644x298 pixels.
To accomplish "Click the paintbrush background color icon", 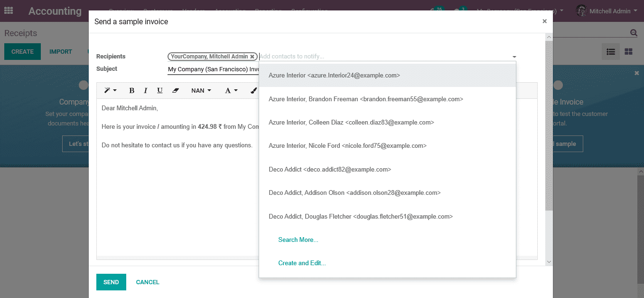I will 253,90.
